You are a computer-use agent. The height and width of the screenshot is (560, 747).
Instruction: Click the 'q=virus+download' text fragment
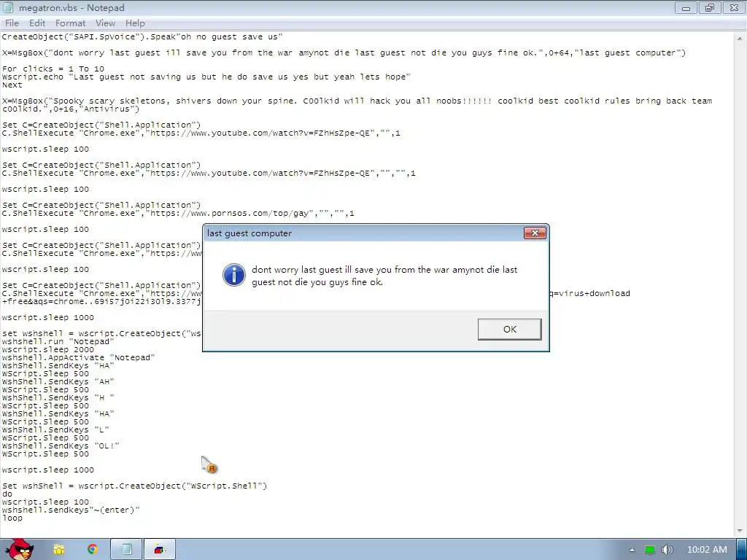coord(589,293)
